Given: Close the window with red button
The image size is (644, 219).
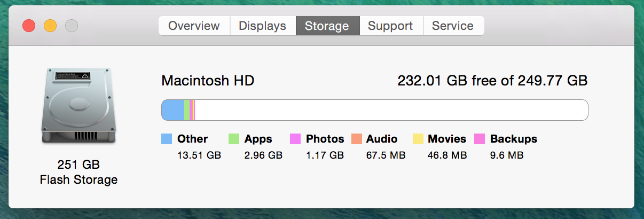Looking at the screenshot, I should (28, 26).
